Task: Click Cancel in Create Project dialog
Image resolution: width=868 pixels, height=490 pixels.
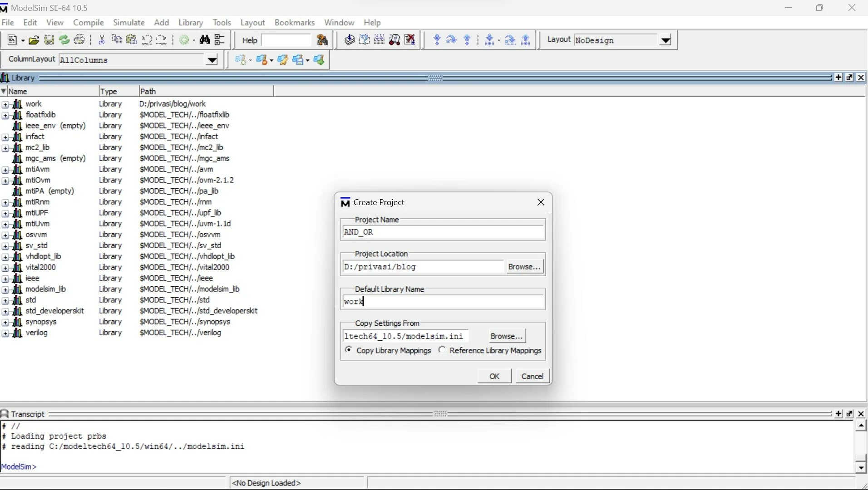Action: [533, 376]
